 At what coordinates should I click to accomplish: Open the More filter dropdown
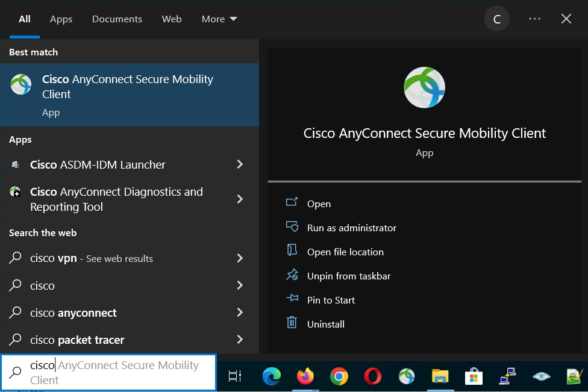click(x=219, y=19)
